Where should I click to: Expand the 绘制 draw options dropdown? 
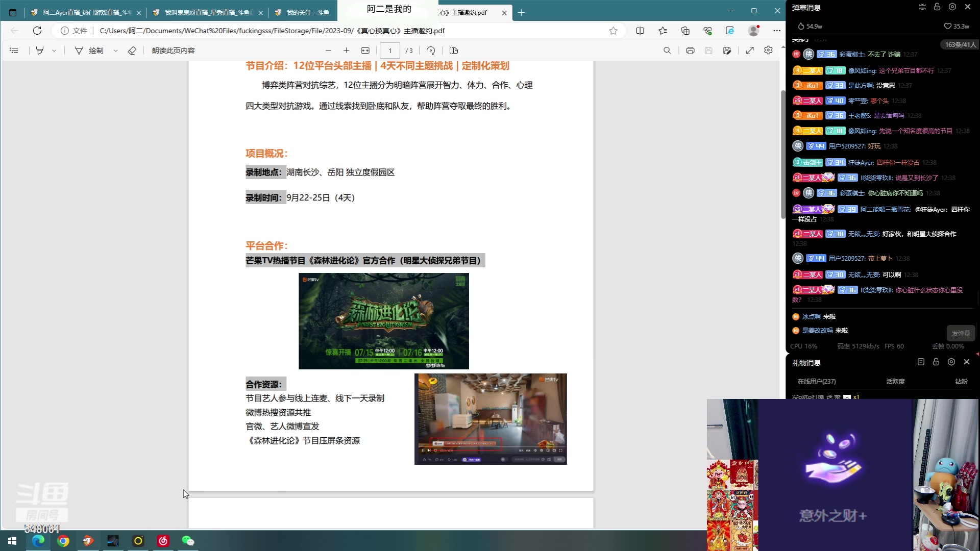coord(116,51)
